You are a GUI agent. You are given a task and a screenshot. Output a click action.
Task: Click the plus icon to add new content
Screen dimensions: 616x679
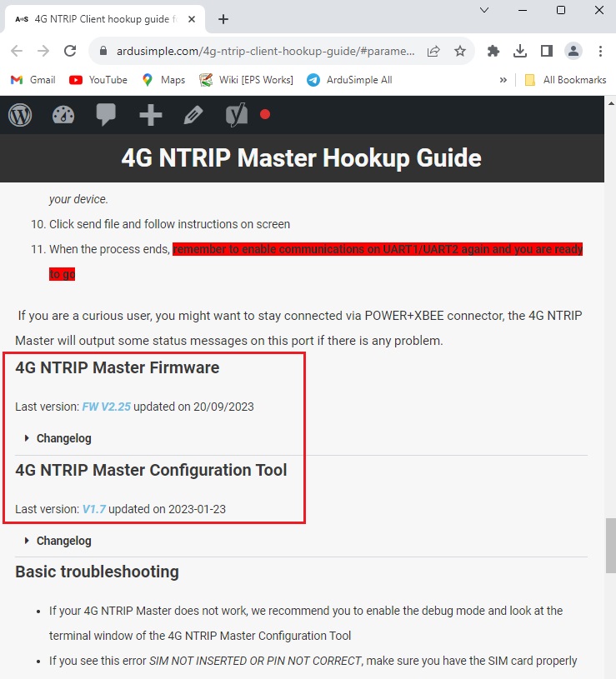click(150, 115)
